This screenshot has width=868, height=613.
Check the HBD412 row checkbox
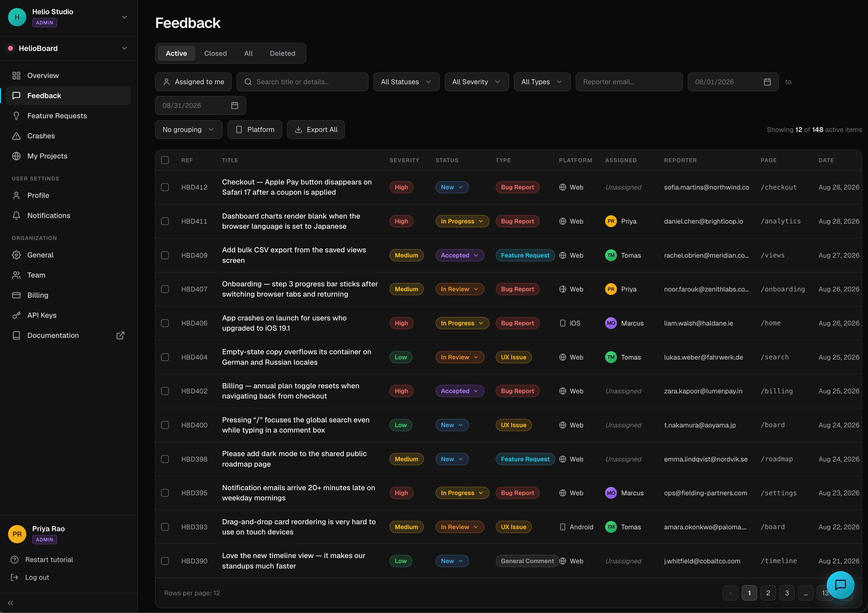pyautogui.click(x=165, y=187)
